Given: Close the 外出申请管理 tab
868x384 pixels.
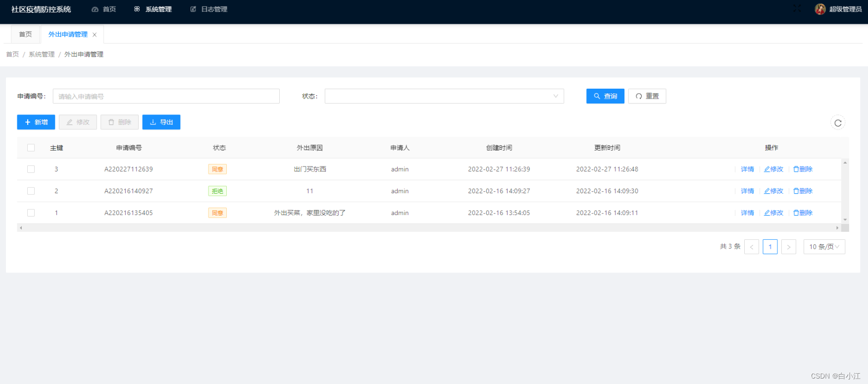Looking at the screenshot, I should click(95, 35).
